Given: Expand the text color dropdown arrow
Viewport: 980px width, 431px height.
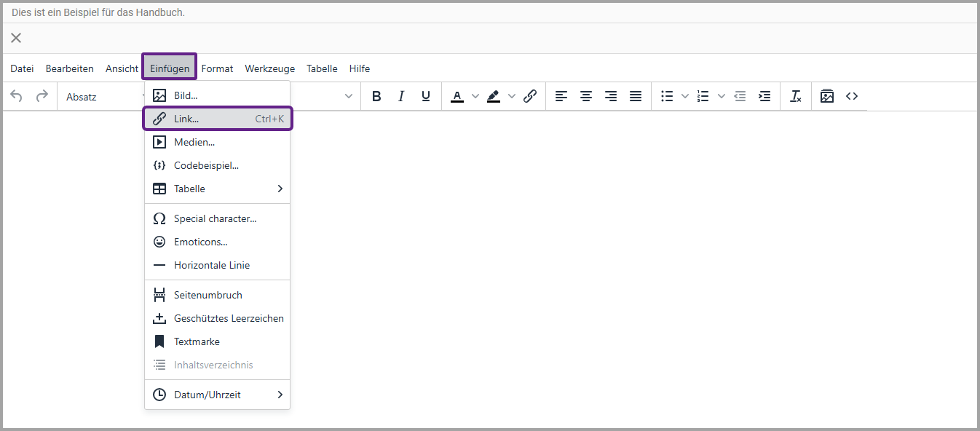Looking at the screenshot, I should tap(475, 96).
